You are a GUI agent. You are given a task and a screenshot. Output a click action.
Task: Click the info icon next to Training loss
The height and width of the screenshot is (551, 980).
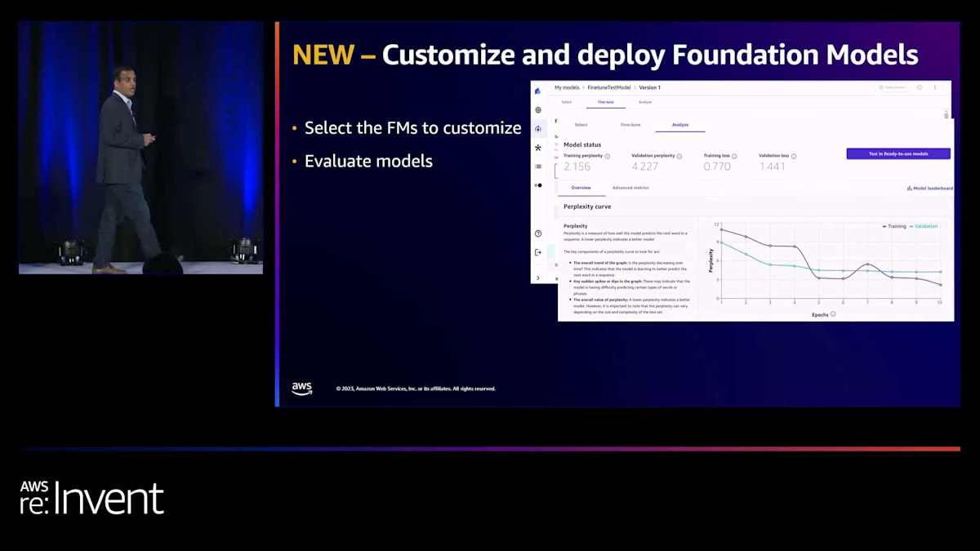pos(734,156)
